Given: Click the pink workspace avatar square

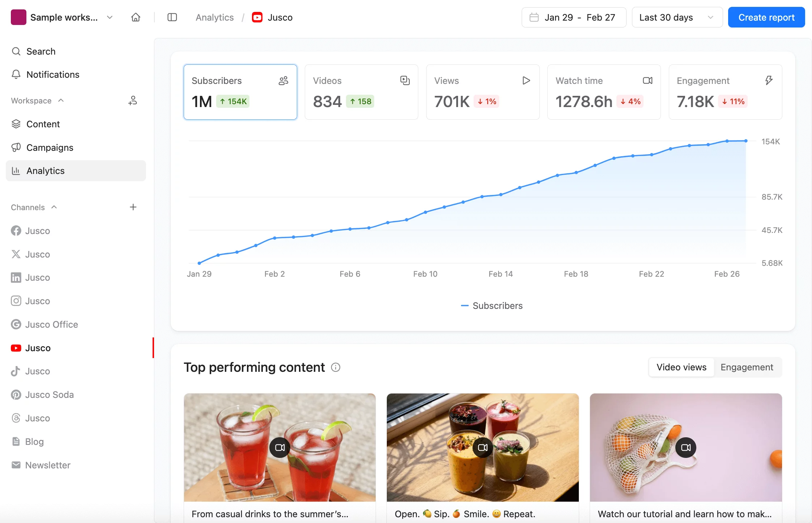Looking at the screenshot, I should pyautogui.click(x=18, y=17).
